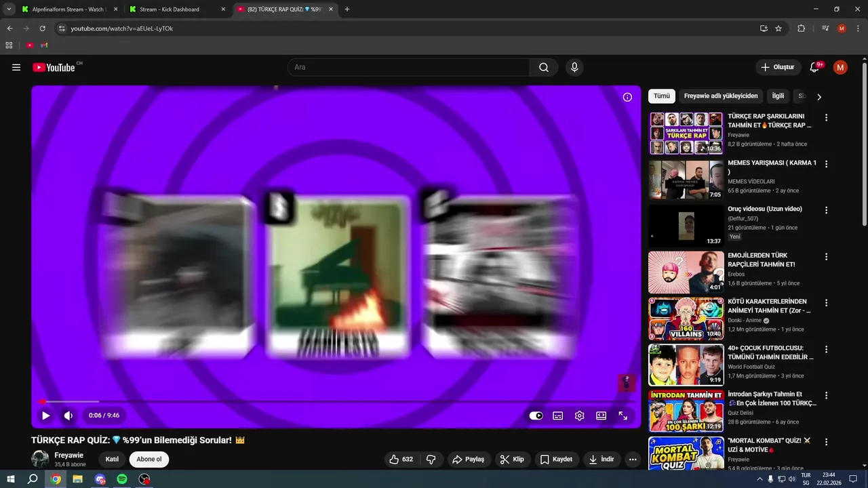Image resolution: width=868 pixels, height=488 pixels.
Task: Open more actions under the video
Action: click(633, 459)
